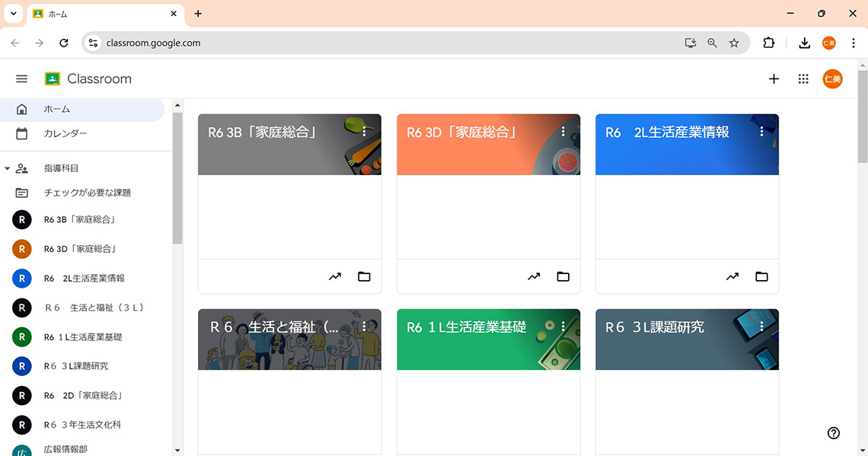Open the R6 3L課題研究 card title
The image size is (868, 456).
[x=654, y=327]
